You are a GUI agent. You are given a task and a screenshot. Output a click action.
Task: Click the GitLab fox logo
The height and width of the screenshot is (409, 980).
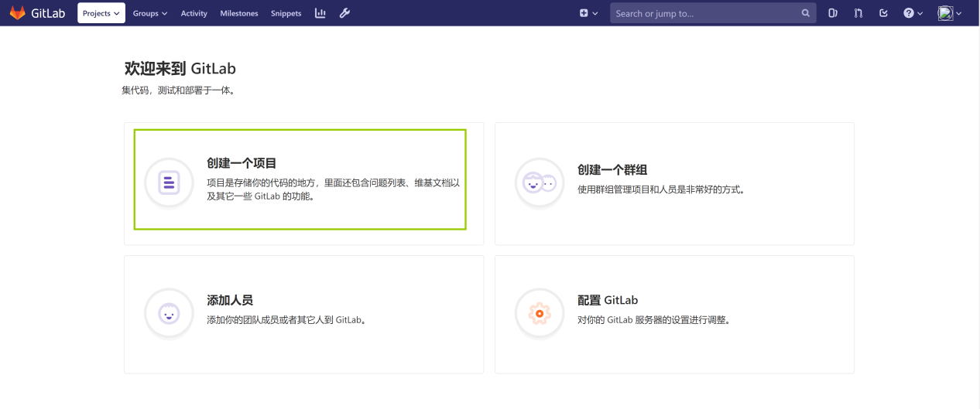click(x=17, y=13)
